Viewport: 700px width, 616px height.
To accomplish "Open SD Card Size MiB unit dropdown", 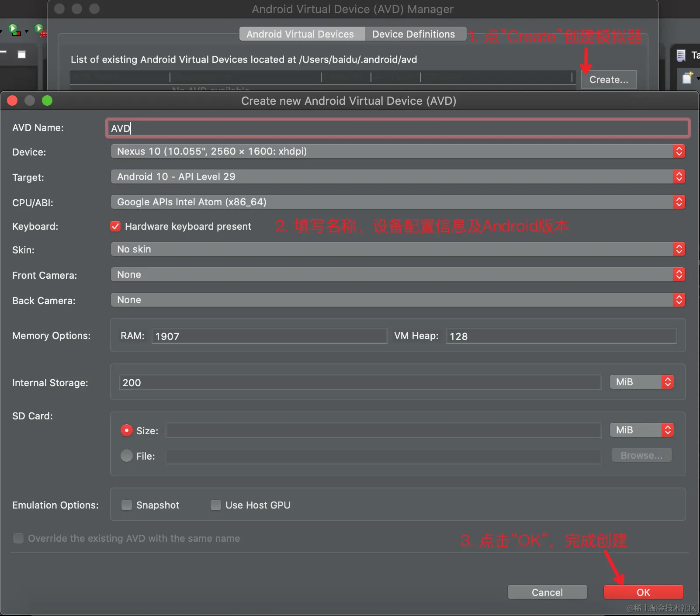I will click(642, 430).
